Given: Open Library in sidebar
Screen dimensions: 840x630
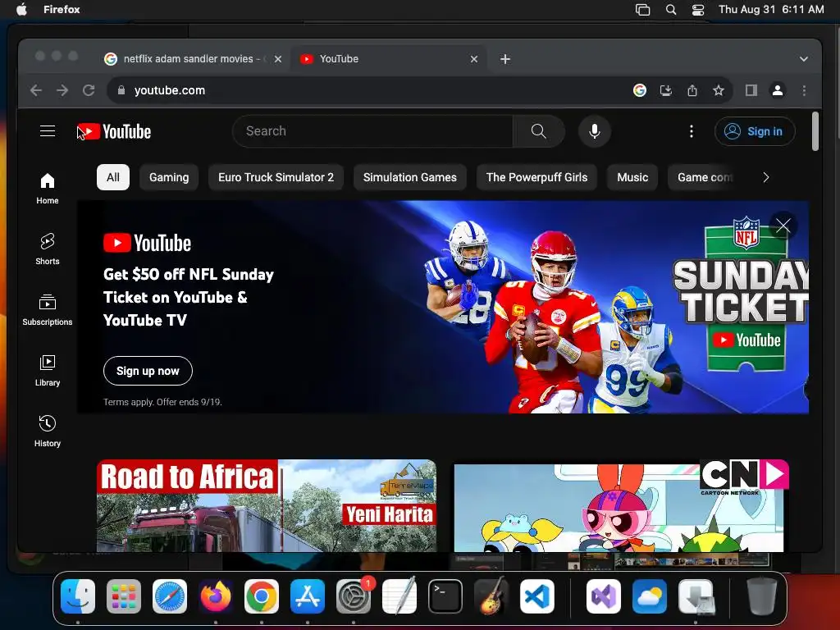Looking at the screenshot, I should (x=47, y=370).
